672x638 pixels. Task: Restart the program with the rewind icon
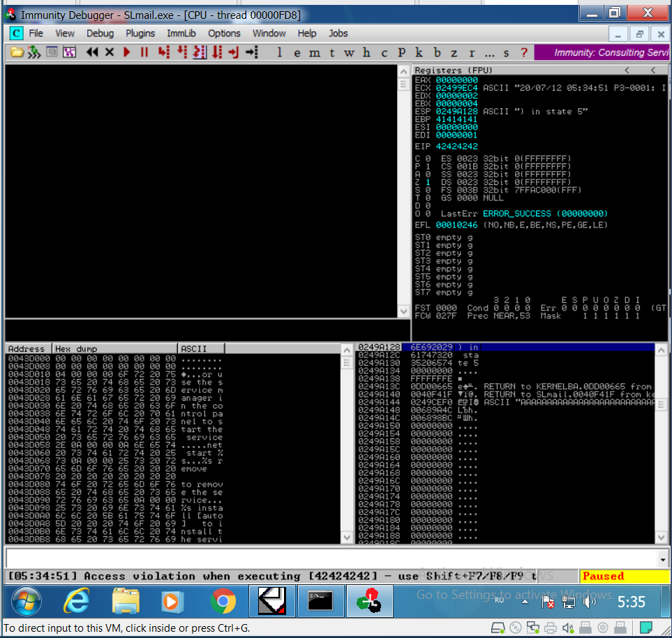(x=92, y=52)
